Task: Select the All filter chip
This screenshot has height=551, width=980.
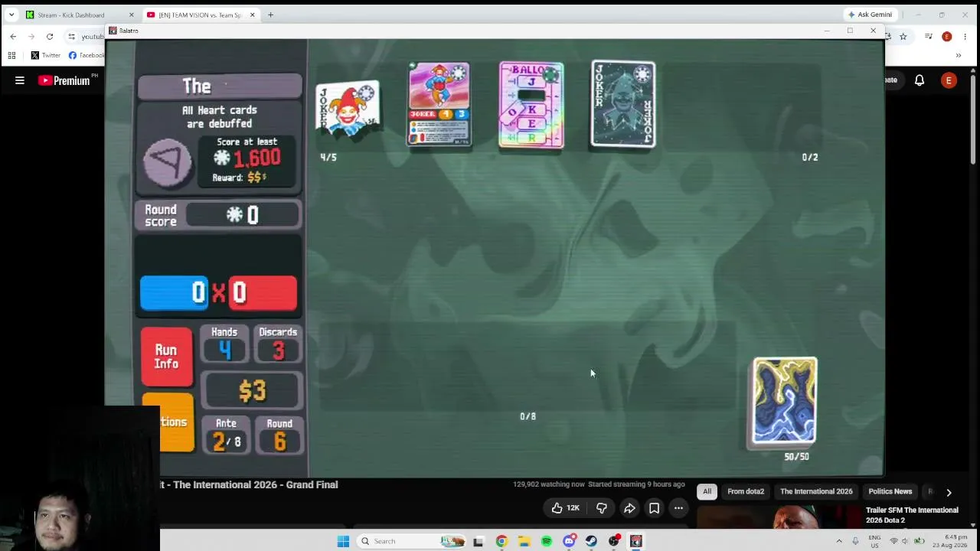Action: 707,491
